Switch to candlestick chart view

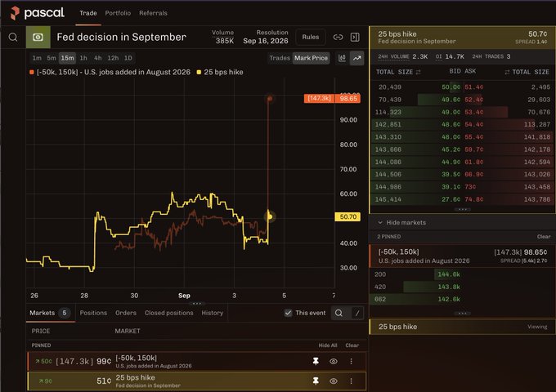pos(342,58)
